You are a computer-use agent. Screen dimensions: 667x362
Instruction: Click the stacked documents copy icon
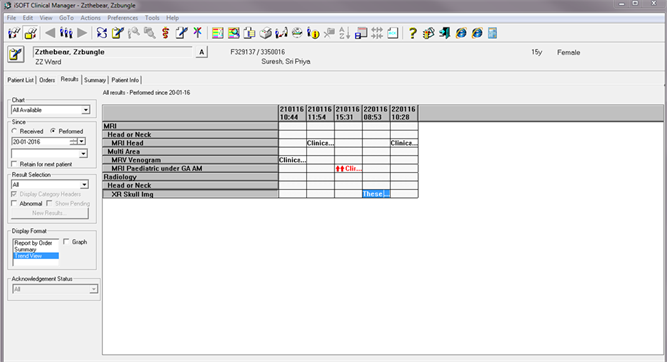(x=249, y=33)
